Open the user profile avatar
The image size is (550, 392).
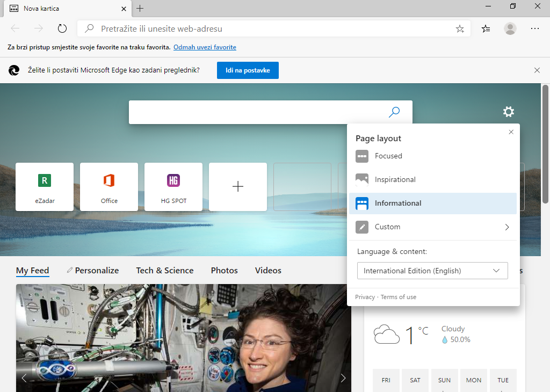pyautogui.click(x=510, y=29)
